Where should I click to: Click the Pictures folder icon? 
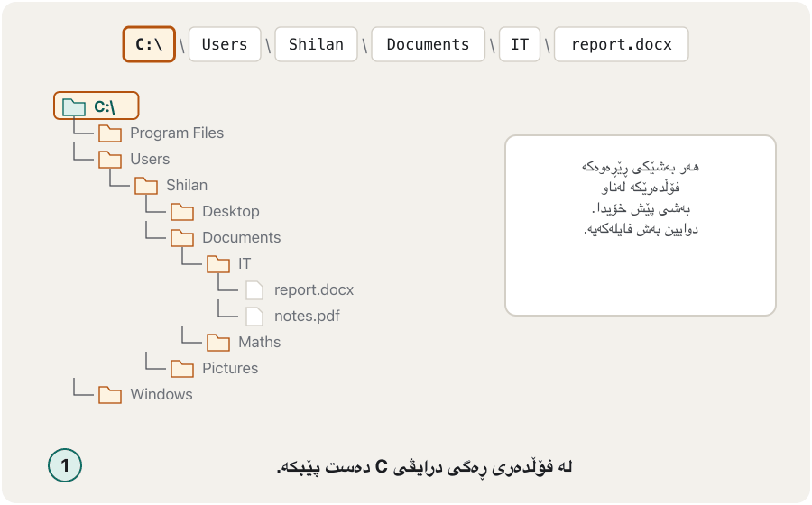pos(182,369)
